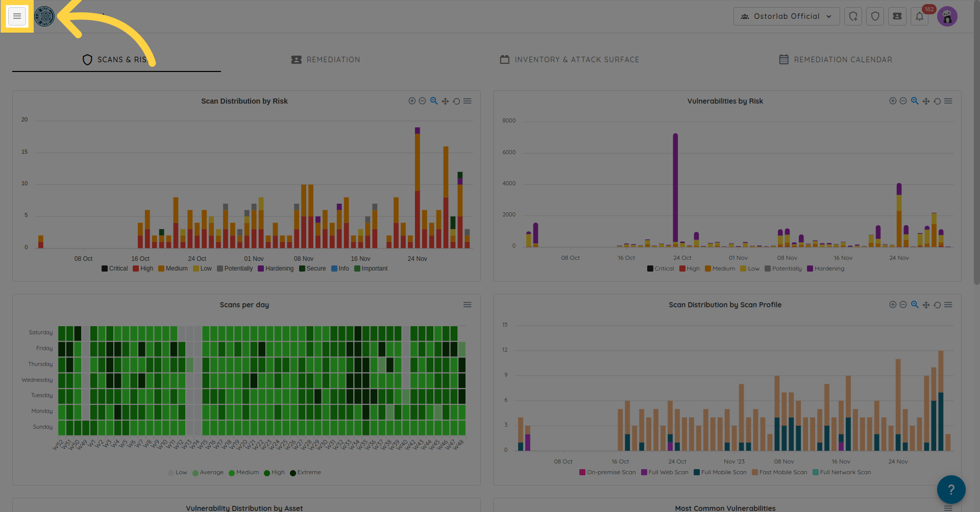Open the help question mark button

[x=951, y=490]
